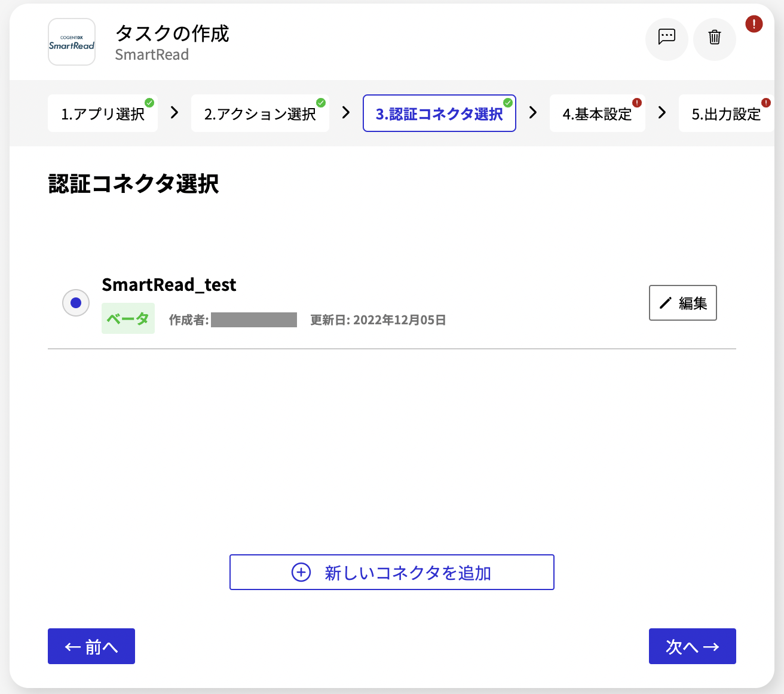Viewport: 784px width, 694px height.
Task: Click the 新しいコネクタを追加 button
Action: coord(392,572)
